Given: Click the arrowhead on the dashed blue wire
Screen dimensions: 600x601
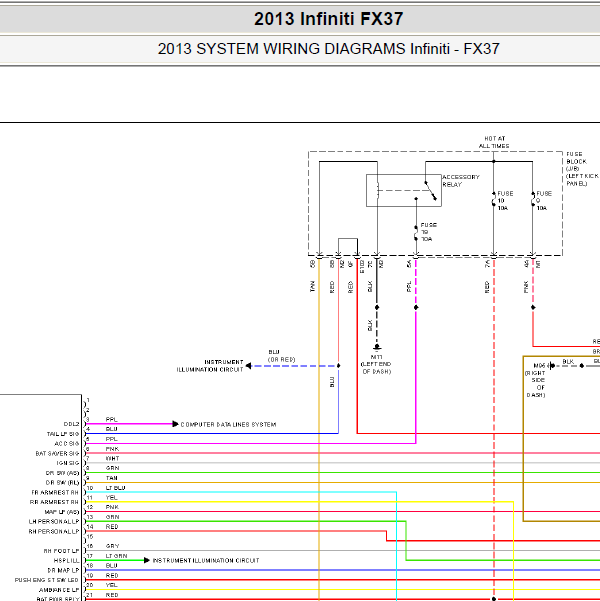Looking at the screenshot, I should point(248,366).
